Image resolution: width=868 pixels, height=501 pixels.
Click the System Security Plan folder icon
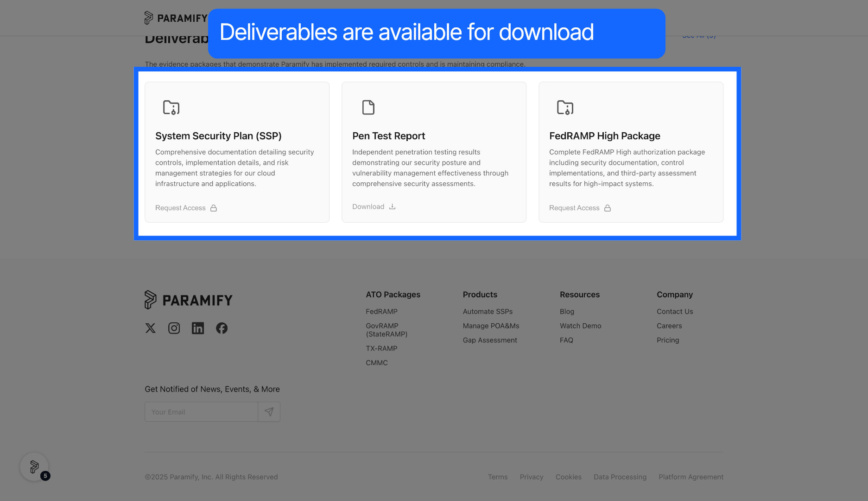click(171, 108)
